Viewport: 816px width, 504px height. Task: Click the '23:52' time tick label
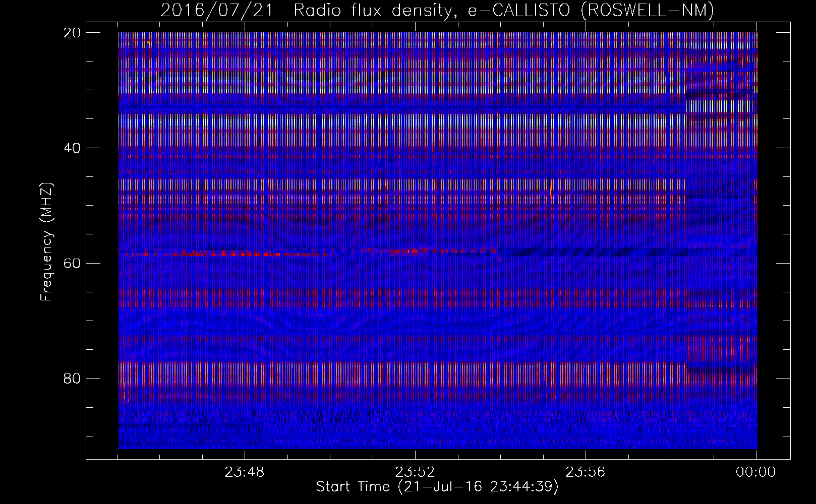point(415,472)
